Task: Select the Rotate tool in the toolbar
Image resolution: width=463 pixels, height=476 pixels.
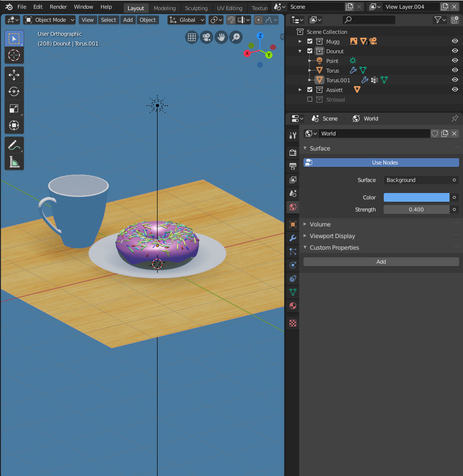Action: pyautogui.click(x=14, y=92)
